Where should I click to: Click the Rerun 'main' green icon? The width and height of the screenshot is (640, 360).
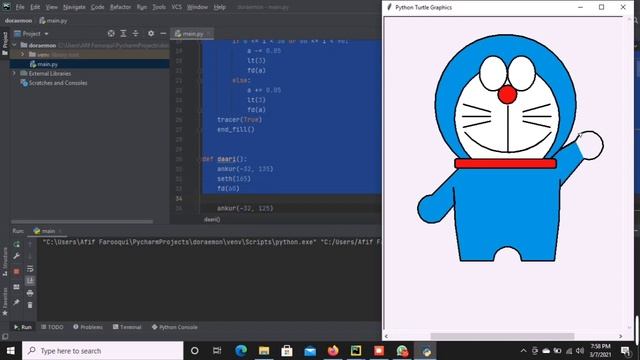tap(17, 244)
